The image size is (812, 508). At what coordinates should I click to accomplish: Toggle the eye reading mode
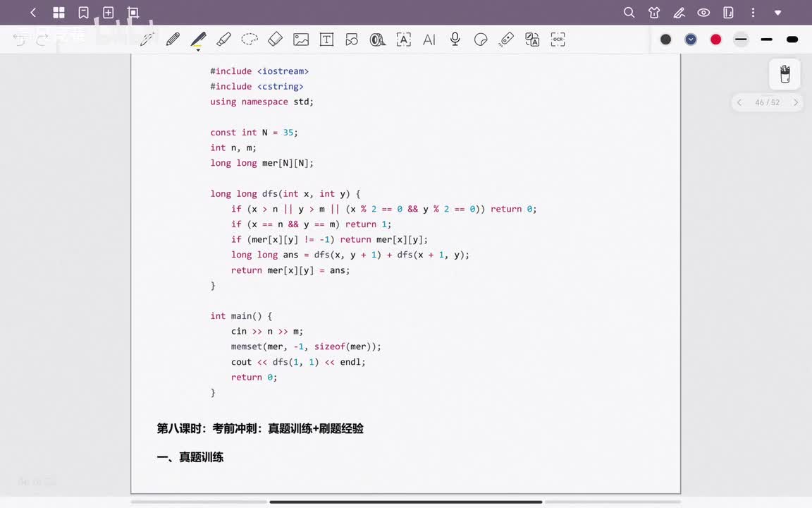click(703, 13)
